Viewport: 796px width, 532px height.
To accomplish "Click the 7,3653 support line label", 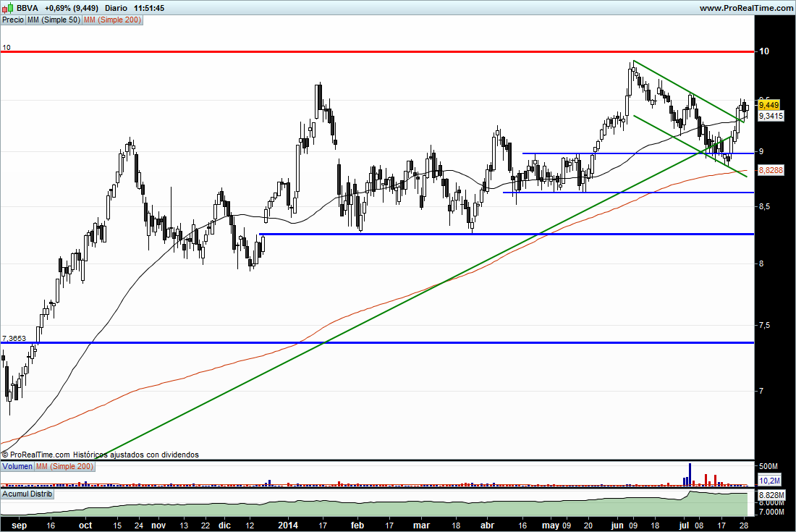I will pos(14,338).
